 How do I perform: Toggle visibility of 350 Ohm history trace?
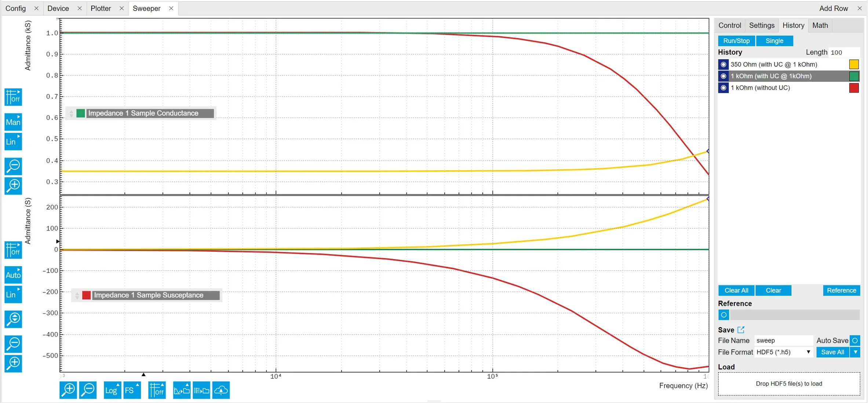tap(723, 65)
